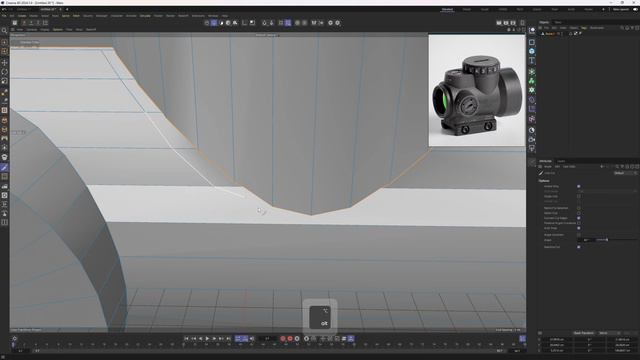
Task: Click the Render View icon in top toolbar
Action: coord(499,23)
